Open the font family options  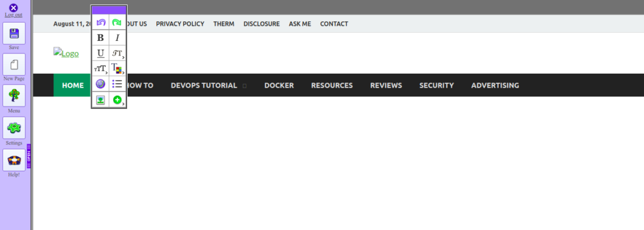click(x=118, y=53)
